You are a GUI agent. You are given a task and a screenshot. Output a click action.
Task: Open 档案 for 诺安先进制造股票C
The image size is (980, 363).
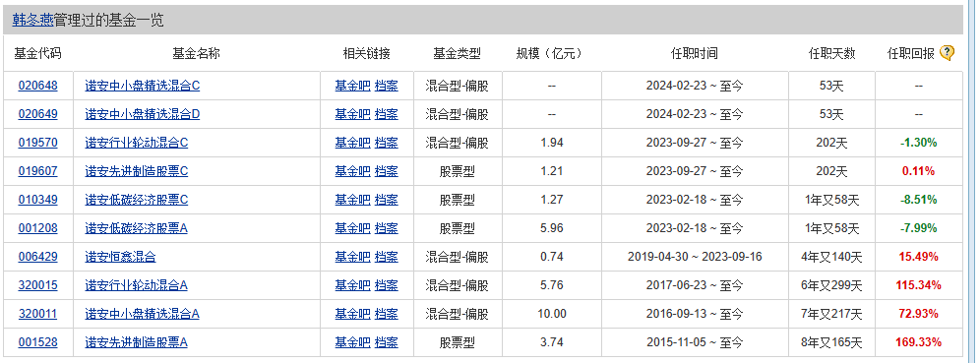[387, 170]
